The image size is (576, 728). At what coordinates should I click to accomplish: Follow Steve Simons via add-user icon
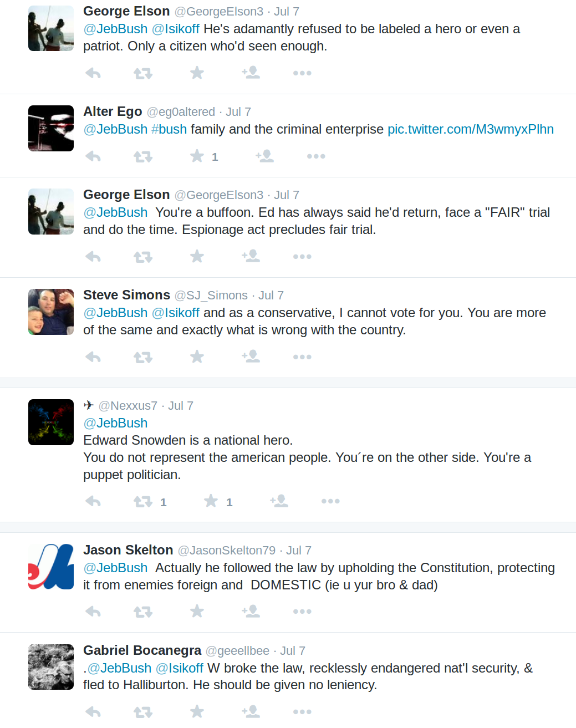click(251, 357)
